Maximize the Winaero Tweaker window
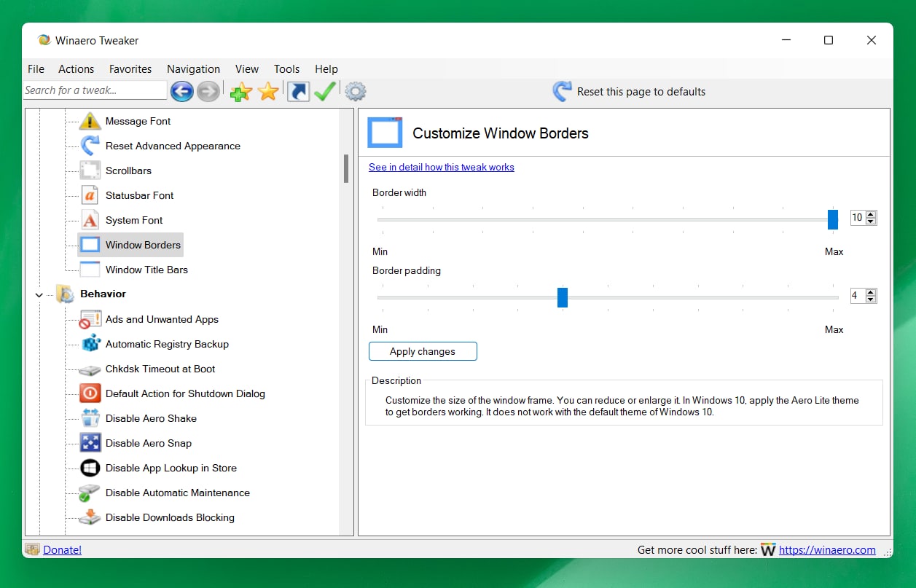This screenshot has height=588, width=916. (x=829, y=40)
